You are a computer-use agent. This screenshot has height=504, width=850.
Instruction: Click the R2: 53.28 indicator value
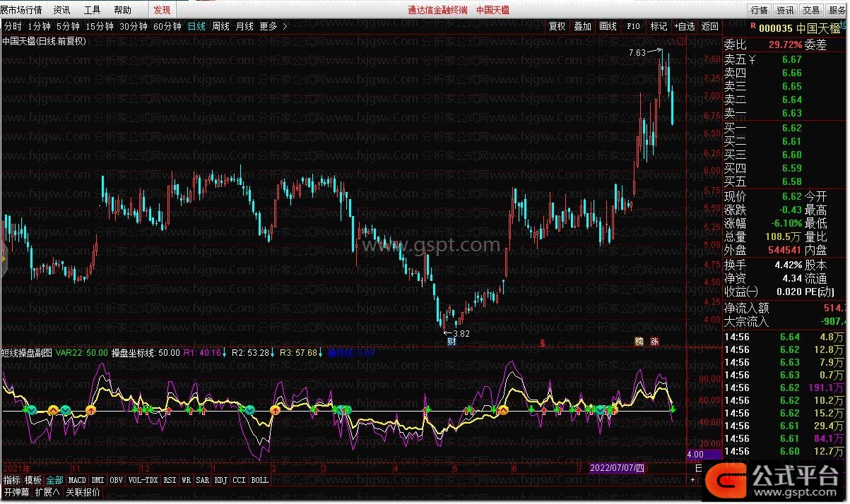point(251,352)
